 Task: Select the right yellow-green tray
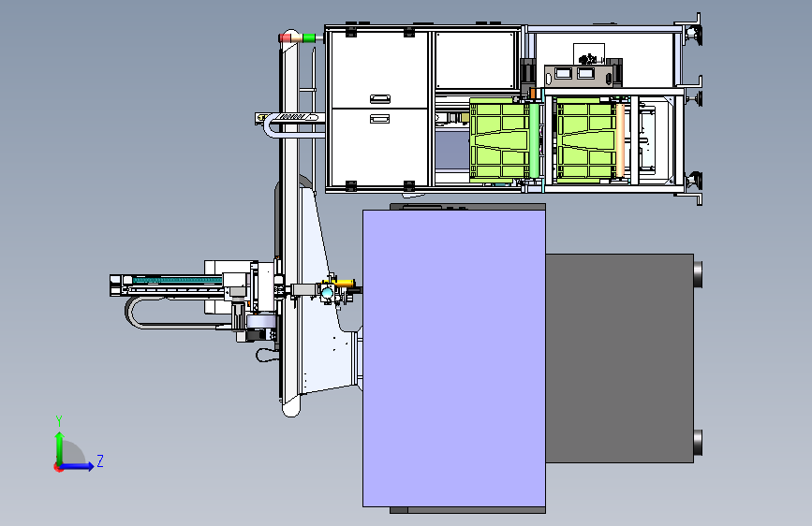tap(585, 140)
